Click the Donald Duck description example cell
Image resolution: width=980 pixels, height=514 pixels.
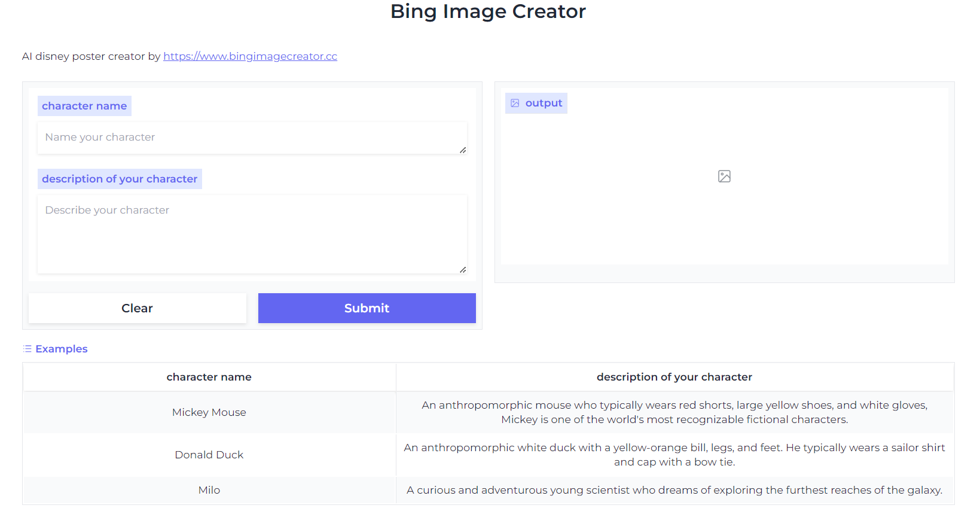click(x=674, y=455)
